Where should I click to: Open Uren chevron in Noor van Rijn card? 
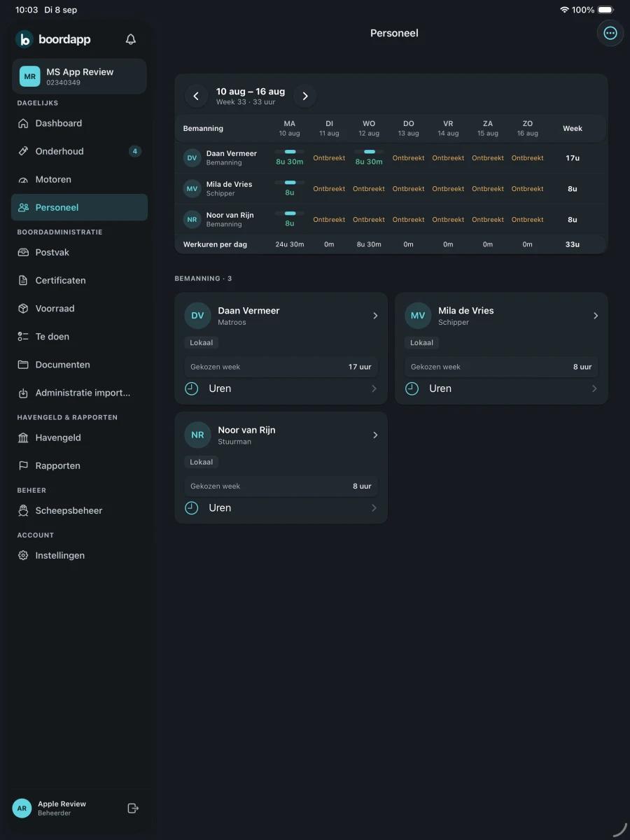tap(374, 508)
